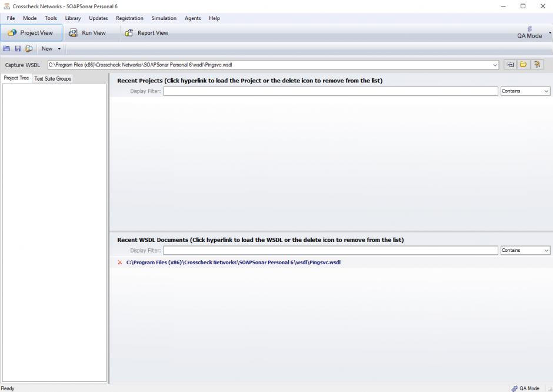Viewport: 553px width, 392px height.
Task: Switch to Report View
Action: pos(146,33)
